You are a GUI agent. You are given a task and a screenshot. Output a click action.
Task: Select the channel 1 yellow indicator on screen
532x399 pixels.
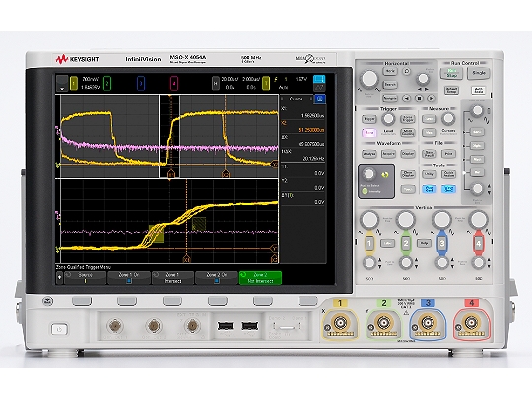coord(74,83)
